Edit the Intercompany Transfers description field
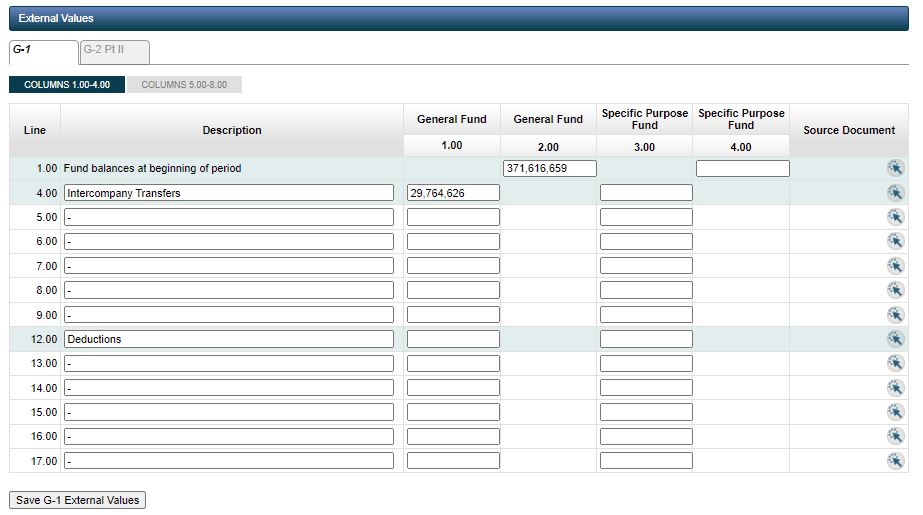The width and height of the screenshot is (923, 515). click(229, 192)
